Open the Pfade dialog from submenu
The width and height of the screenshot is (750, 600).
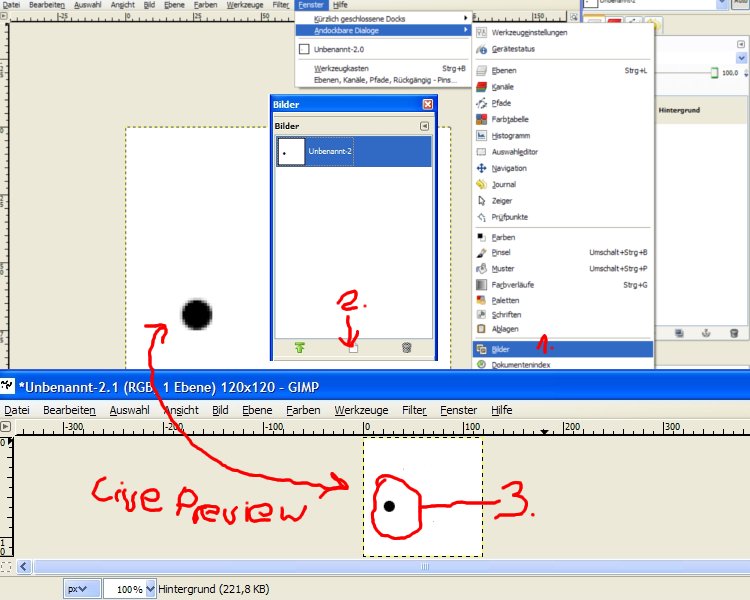563,103
